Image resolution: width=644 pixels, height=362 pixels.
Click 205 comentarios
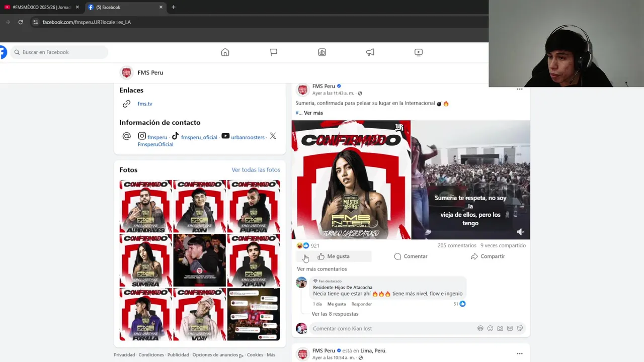457,245
